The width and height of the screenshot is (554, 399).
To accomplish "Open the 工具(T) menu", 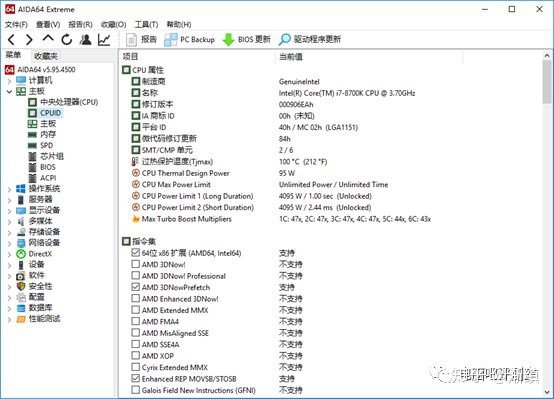I will click(146, 24).
